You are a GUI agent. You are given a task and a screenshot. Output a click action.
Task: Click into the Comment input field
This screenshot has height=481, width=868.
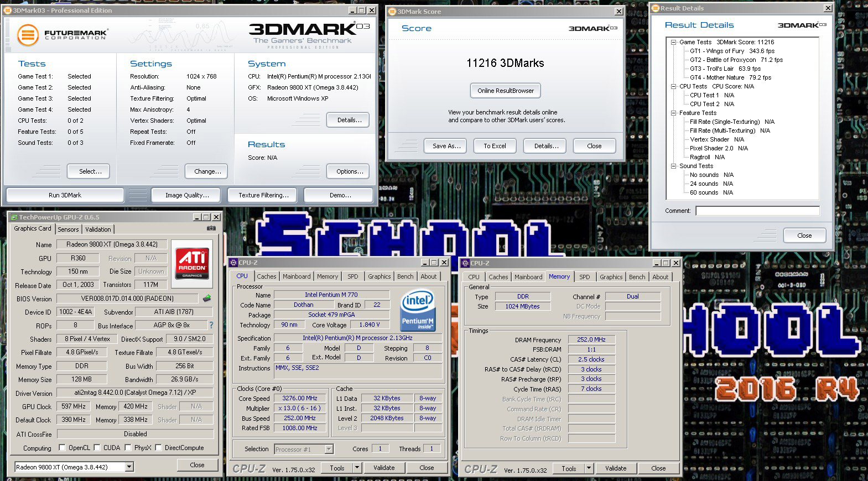click(x=757, y=211)
